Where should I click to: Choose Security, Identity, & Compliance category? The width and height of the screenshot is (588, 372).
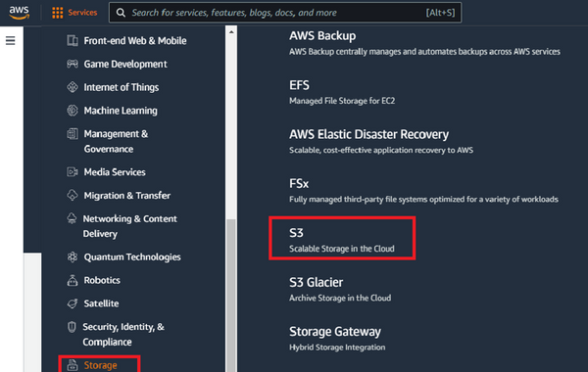click(x=123, y=334)
